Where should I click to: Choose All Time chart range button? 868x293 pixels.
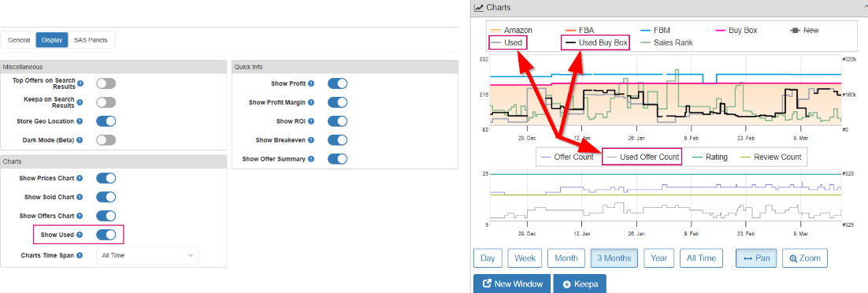click(701, 258)
